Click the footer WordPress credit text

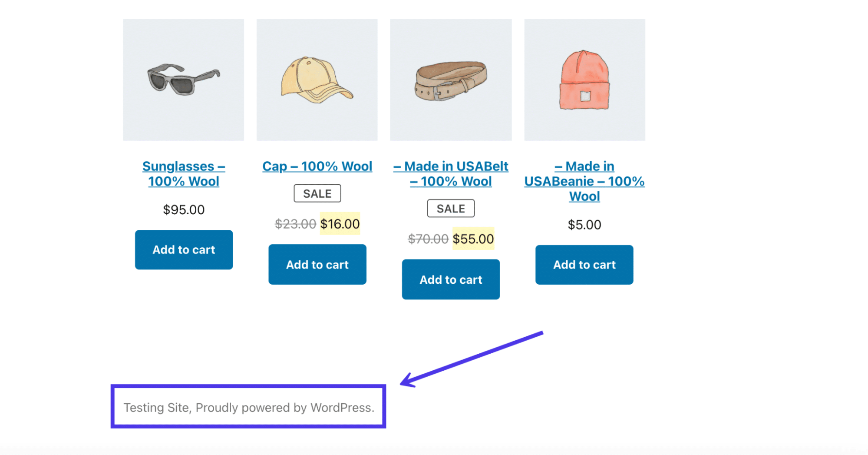tap(249, 408)
